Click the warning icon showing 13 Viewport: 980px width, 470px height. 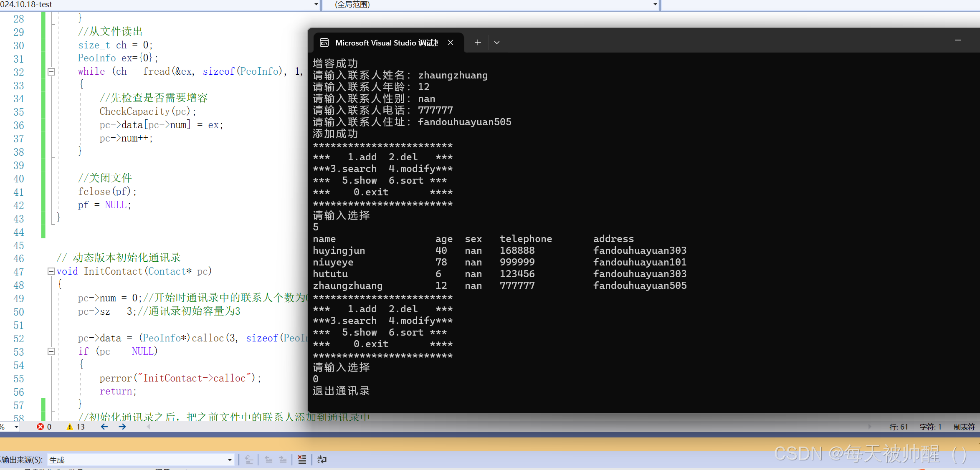tap(70, 427)
